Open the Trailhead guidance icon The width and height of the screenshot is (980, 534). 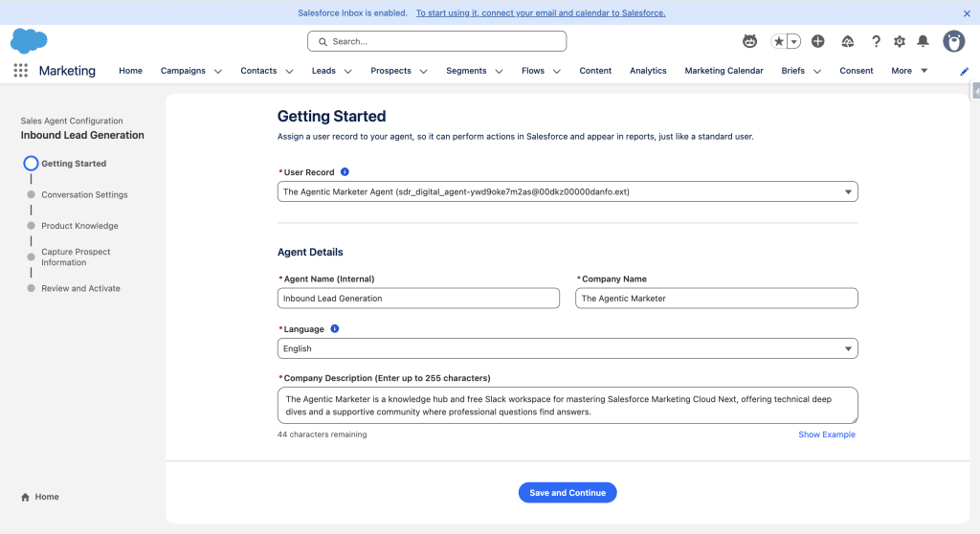tap(847, 41)
